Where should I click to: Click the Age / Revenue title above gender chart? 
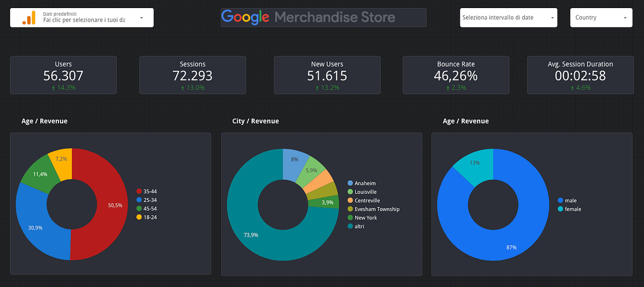[466, 121]
